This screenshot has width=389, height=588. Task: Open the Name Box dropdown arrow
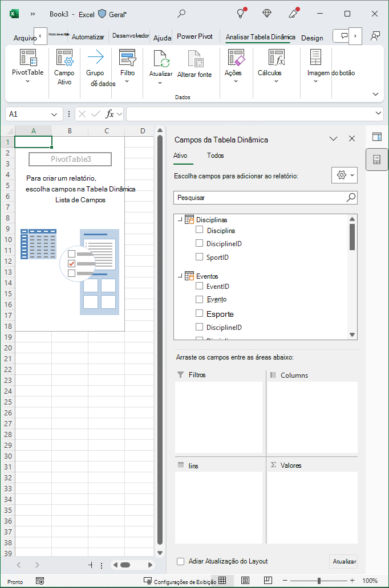pyautogui.click(x=54, y=114)
